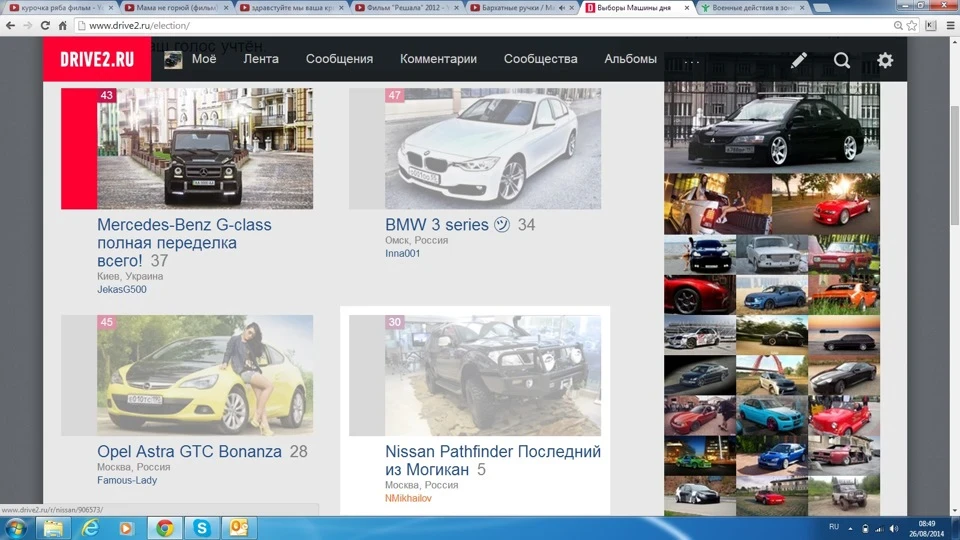Click the RU language indicator

pos(834,527)
